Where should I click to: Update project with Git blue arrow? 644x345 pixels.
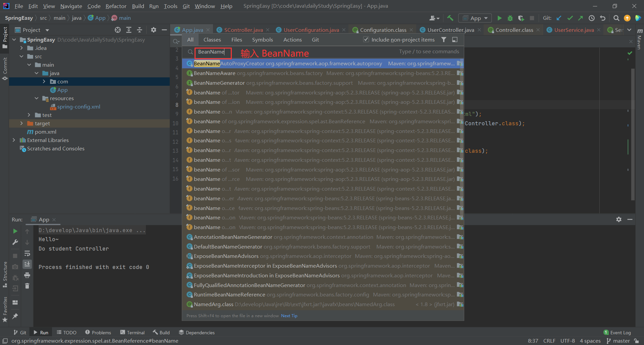pos(559,18)
